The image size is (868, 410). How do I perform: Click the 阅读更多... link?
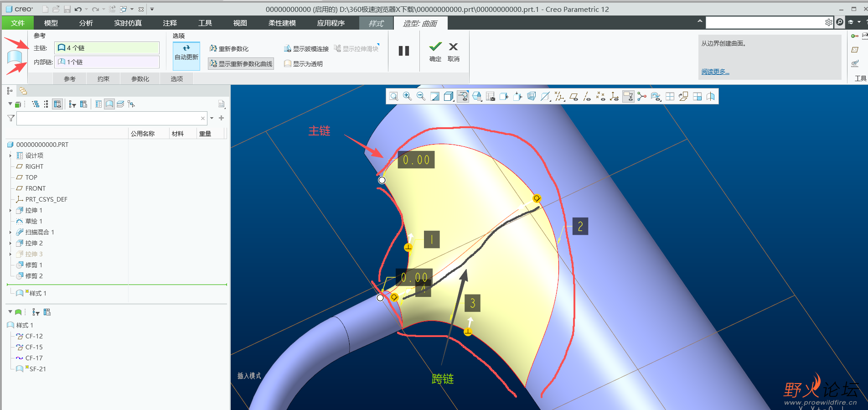tap(715, 72)
